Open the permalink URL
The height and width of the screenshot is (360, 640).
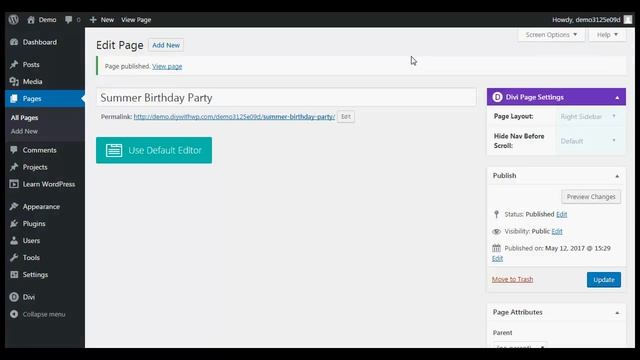pos(234,117)
